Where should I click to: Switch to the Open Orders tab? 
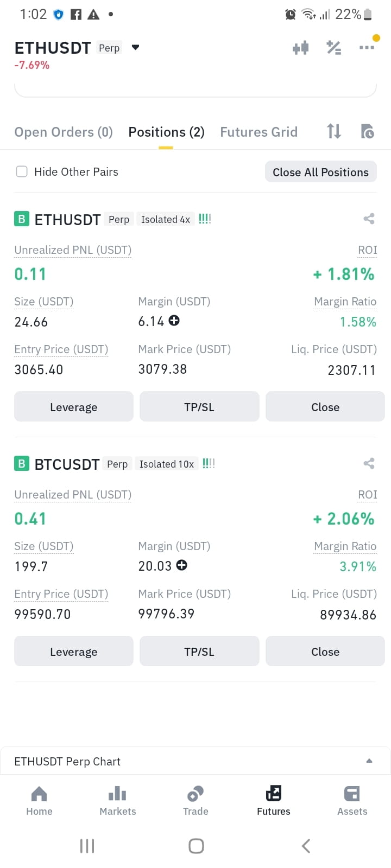(64, 132)
